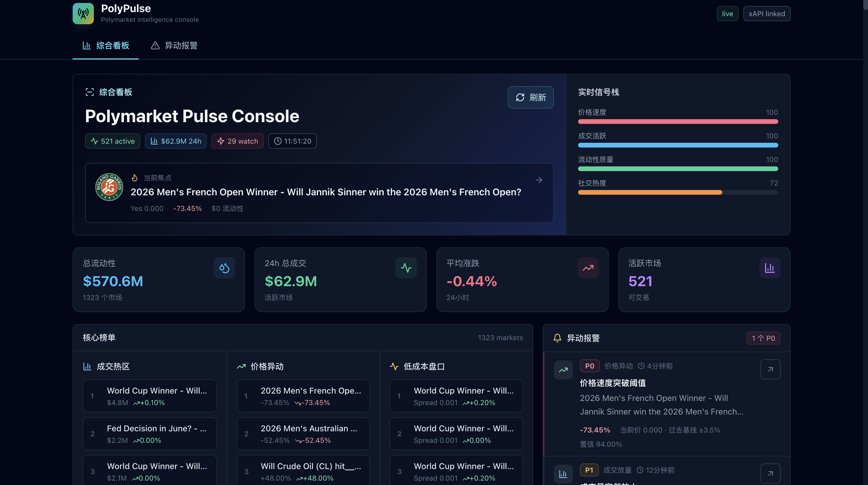Click the bar chart icon beside 成交热区
This screenshot has width=868, height=485.
coord(87,366)
